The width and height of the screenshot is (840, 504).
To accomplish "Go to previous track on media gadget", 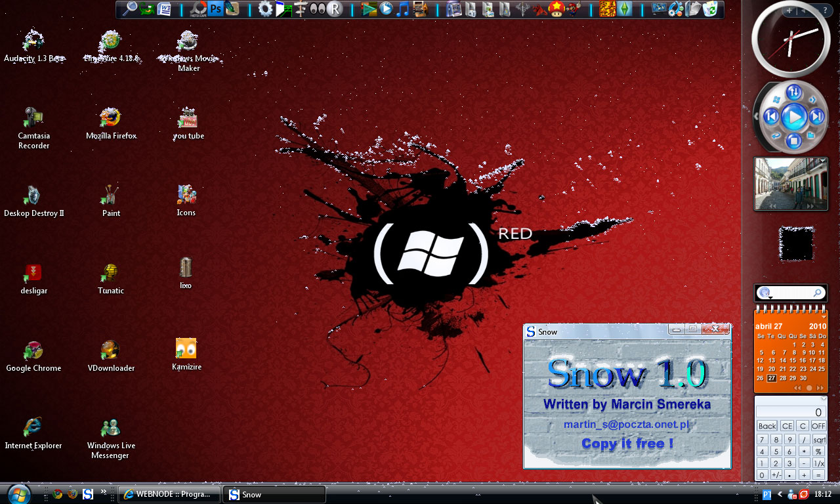I will [x=771, y=117].
